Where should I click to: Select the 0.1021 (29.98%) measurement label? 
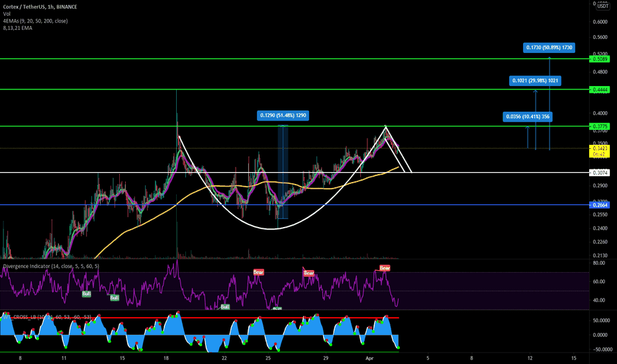pos(535,81)
